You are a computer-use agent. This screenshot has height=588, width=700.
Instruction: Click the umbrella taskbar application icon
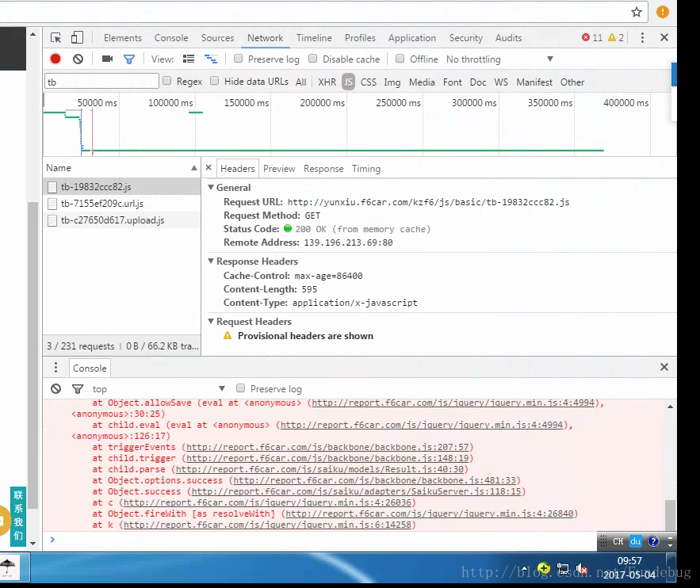(8, 567)
